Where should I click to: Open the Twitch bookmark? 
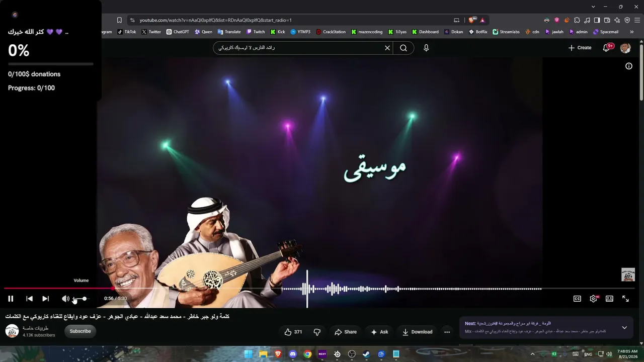[x=256, y=32]
